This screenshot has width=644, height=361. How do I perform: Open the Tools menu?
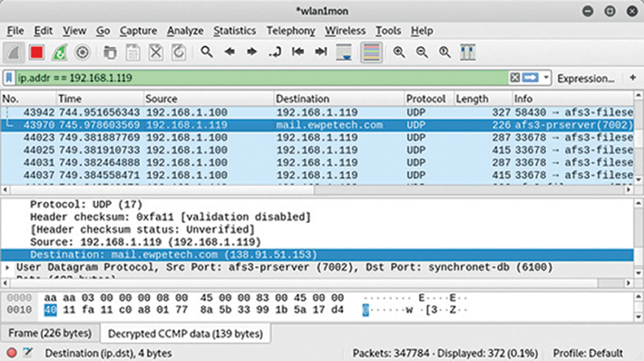(x=388, y=31)
